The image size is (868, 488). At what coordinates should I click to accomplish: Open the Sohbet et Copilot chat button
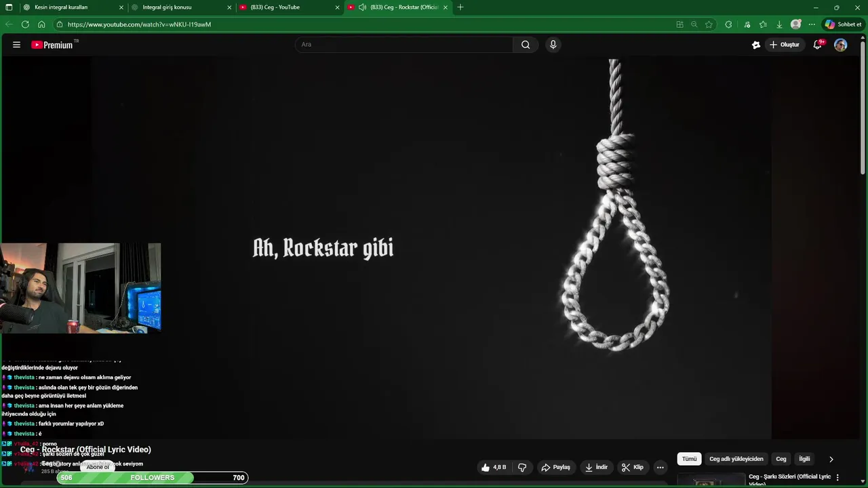click(843, 24)
